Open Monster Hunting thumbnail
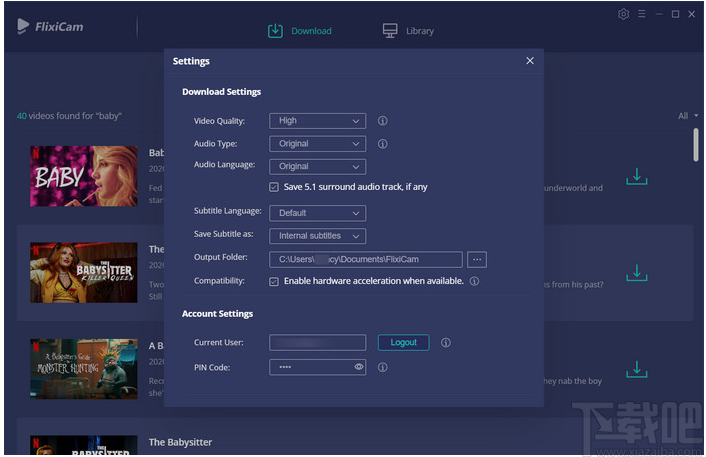Screen dimensions: 706x457 [84, 369]
